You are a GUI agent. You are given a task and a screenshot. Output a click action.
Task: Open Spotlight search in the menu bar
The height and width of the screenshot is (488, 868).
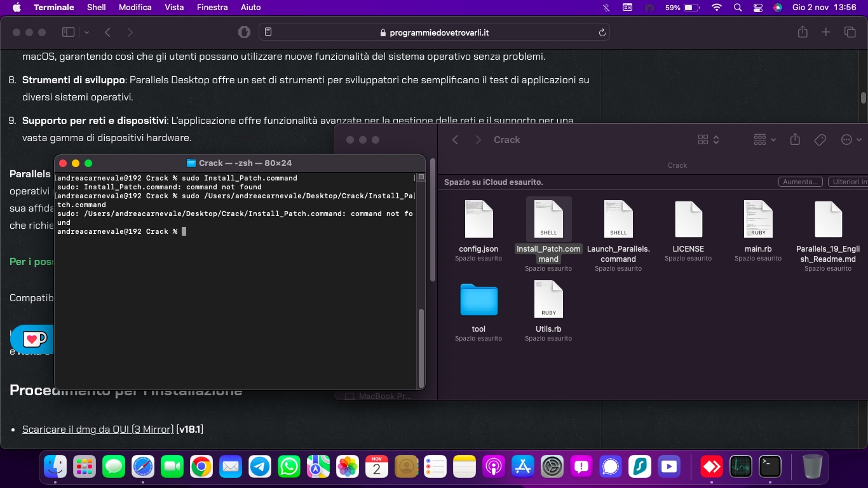click(x=738, y=8)
